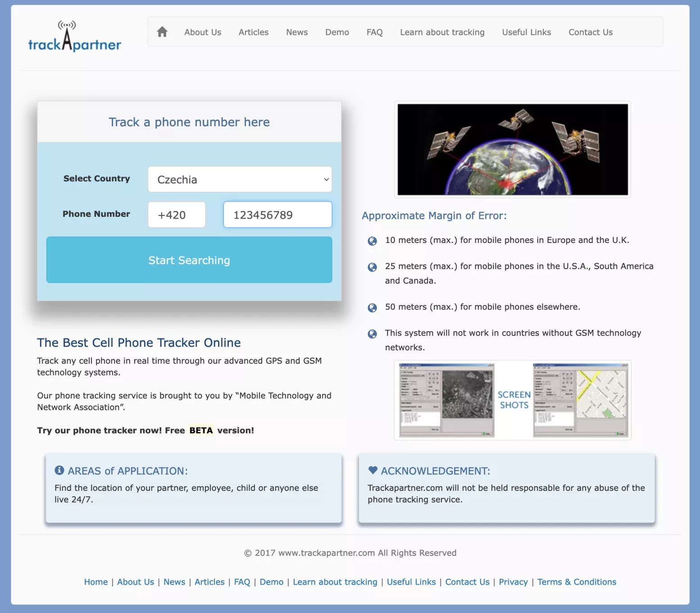Screen dimensions: 700x613
Task: Click the Select Country label
Action: (x=96, y=178)
